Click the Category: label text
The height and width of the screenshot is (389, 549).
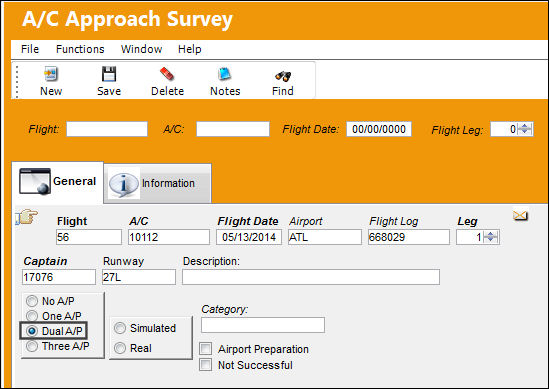click(x=224, y=309)
